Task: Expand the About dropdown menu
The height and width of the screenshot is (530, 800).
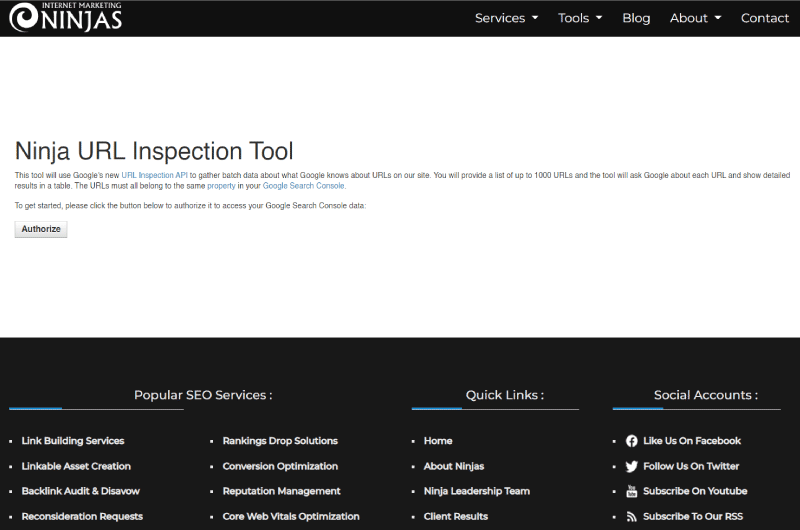Action: click(695, 18)
